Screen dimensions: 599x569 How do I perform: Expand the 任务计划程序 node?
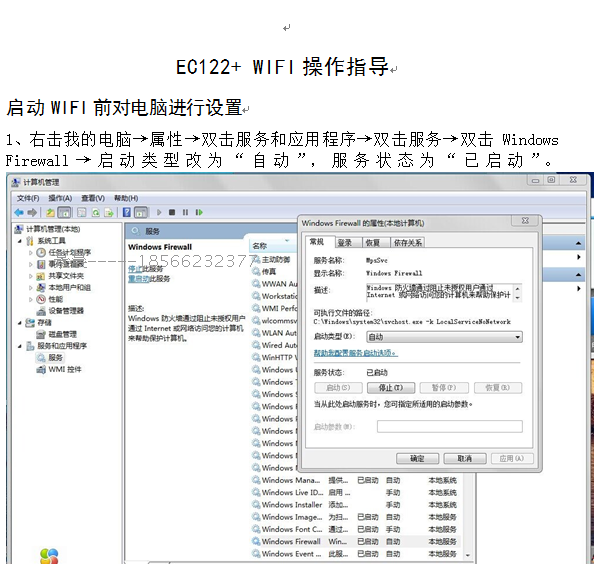[x=31, y=253]
